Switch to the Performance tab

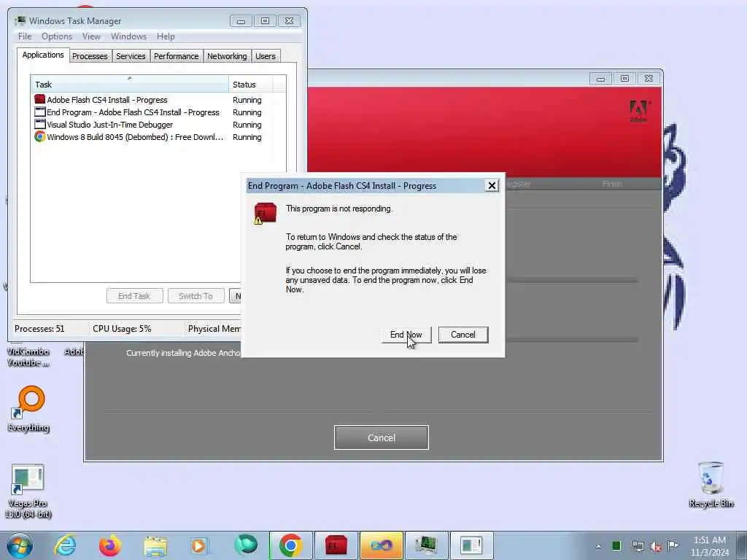[177, 56]
